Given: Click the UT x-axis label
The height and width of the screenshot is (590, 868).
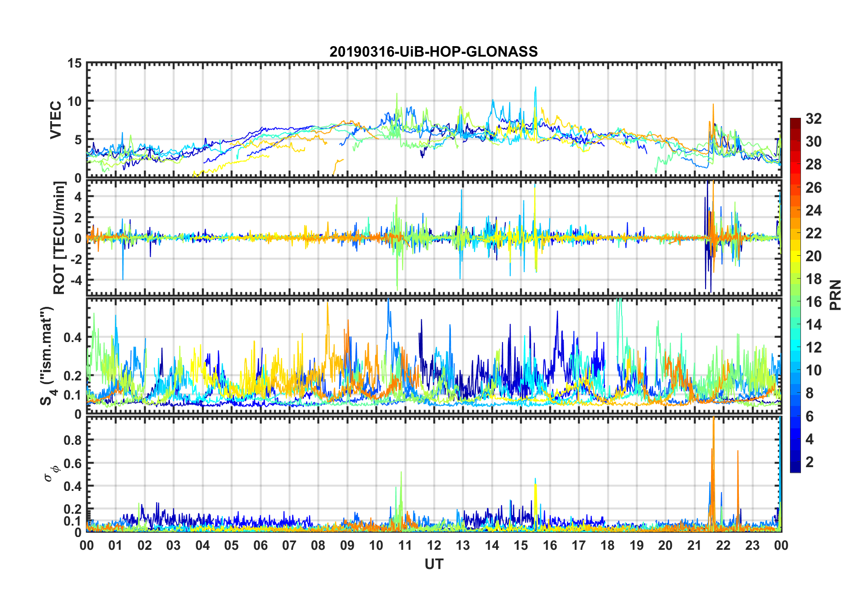Looking at the screenshot, I should tap(434, 564).
